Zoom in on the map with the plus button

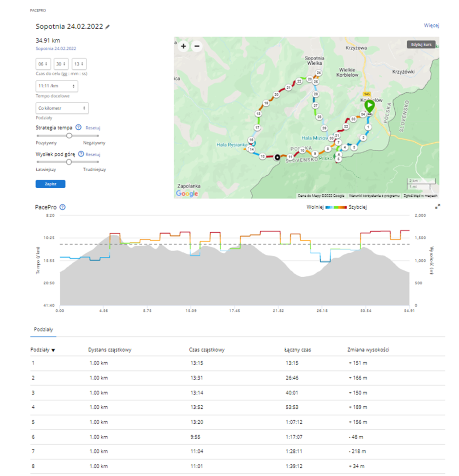183,46
